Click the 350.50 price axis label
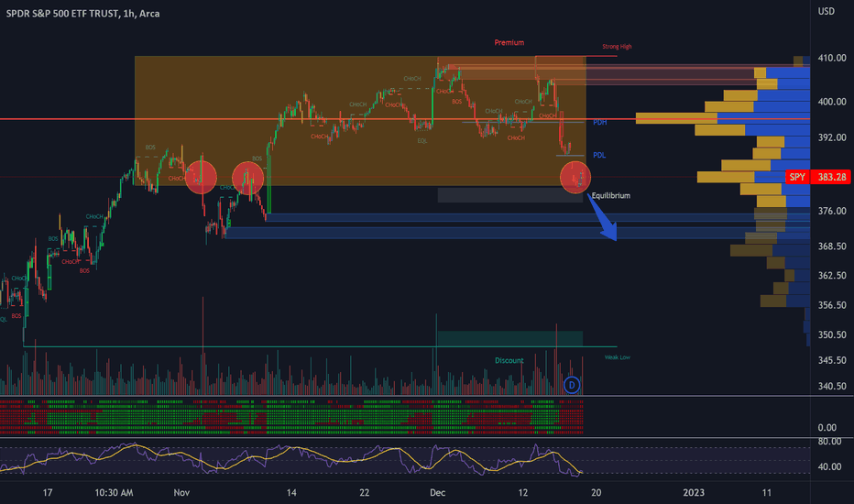Viewport: 854px width, 504px height. (x=832, y=334)
